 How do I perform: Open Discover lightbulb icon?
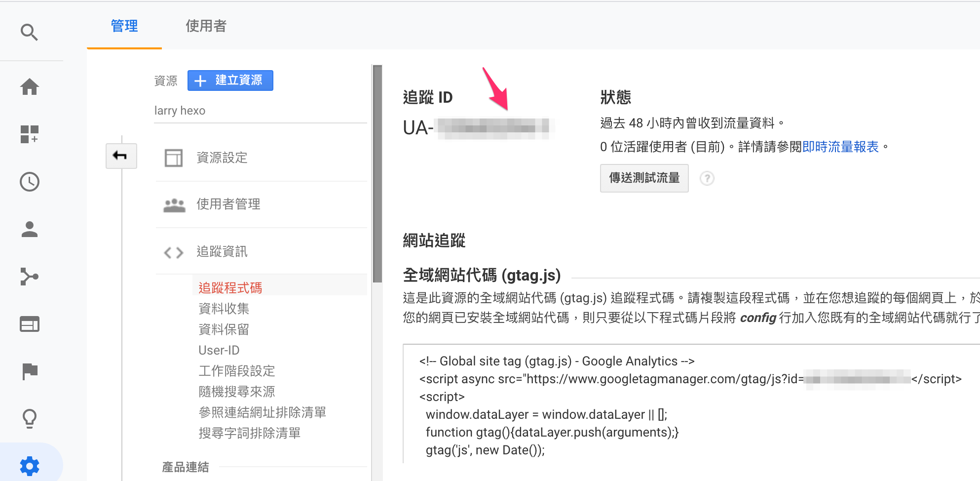pyautogui.click(x=30, y=419)
